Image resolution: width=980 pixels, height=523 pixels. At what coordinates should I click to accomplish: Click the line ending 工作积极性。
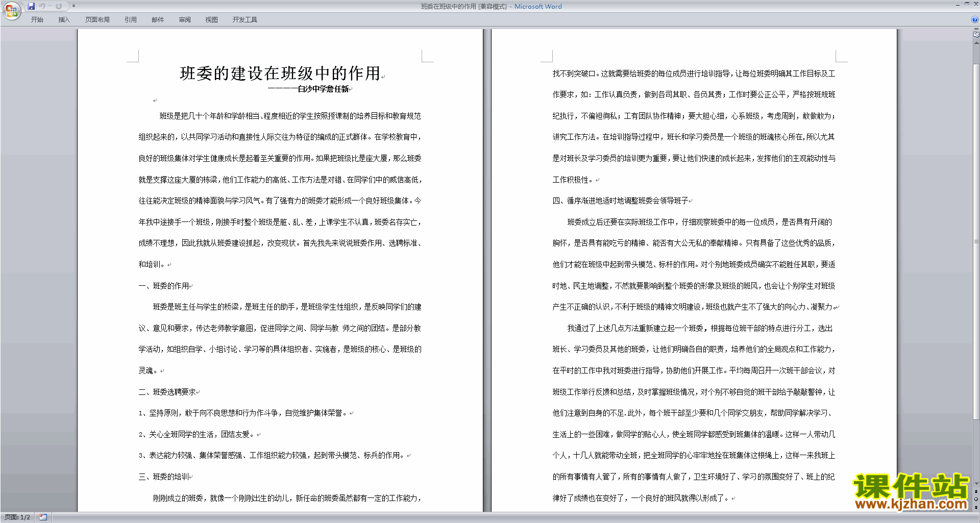(x=574, y=180)
